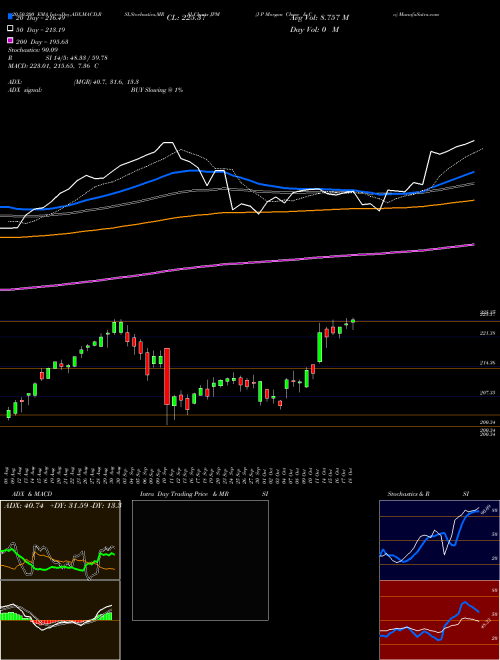Click the 'BUY Slowing @ 1%' signal text
Screen dimensions: 500x660
click(x=157, y=90)
